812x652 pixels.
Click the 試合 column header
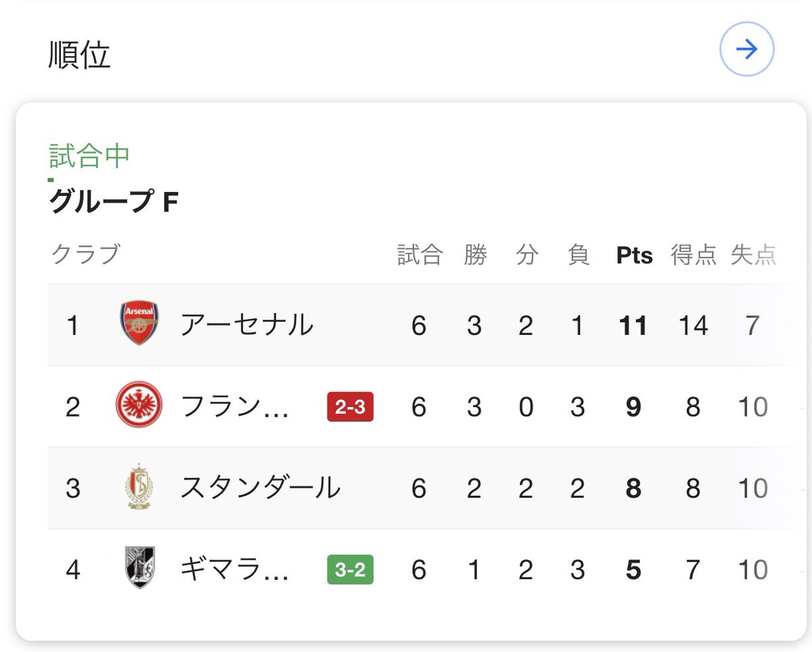click(420, 255)
